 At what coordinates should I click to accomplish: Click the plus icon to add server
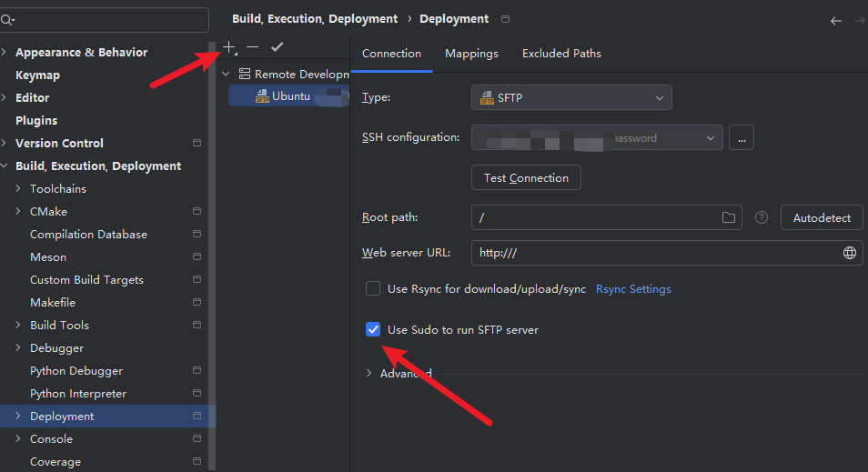click(x=230, y=46)
